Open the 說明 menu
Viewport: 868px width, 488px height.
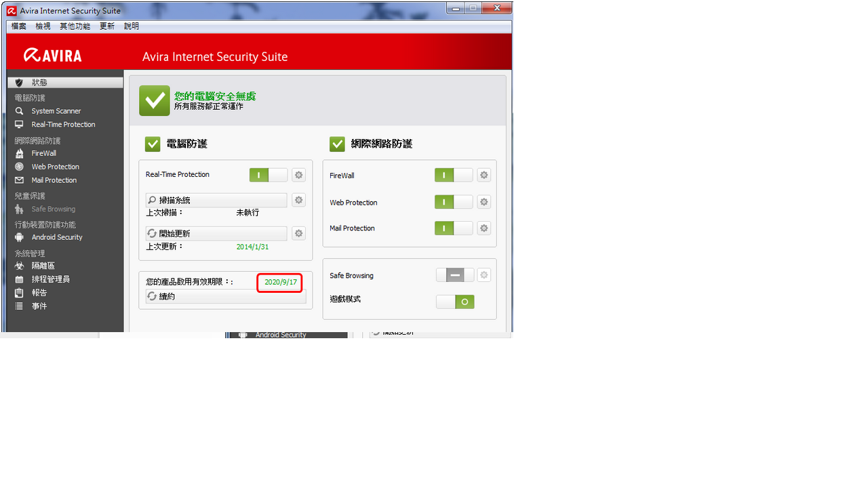coord(132,26)
